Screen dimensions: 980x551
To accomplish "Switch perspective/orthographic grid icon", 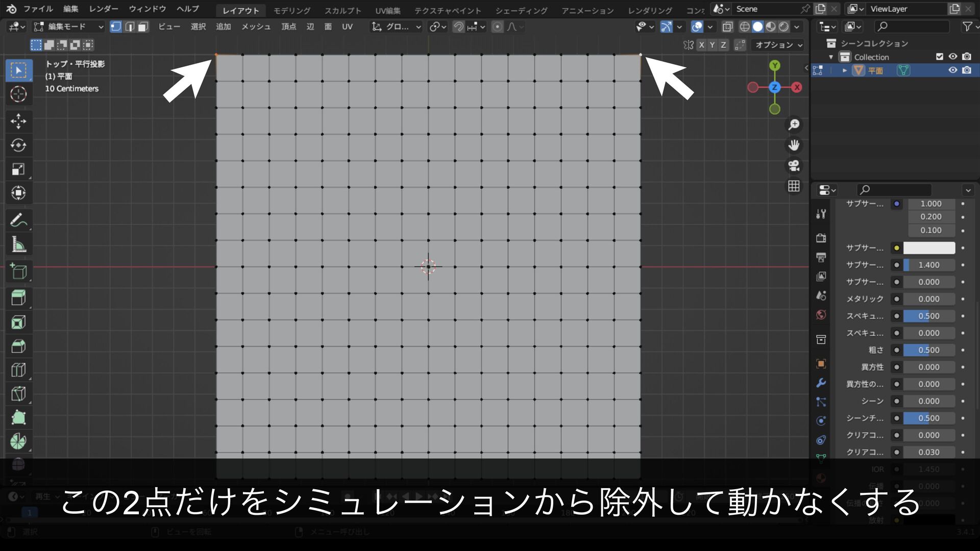I will click(x=794, y=186).
